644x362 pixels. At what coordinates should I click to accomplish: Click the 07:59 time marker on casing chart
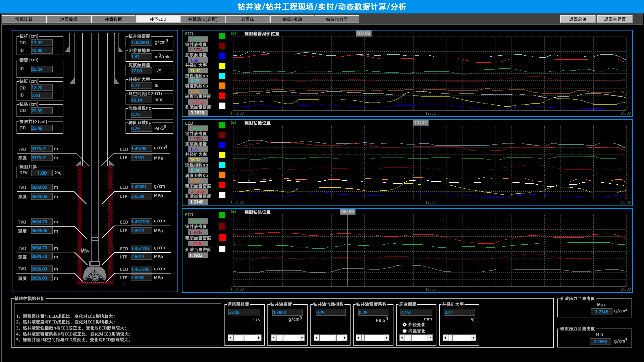364,33
